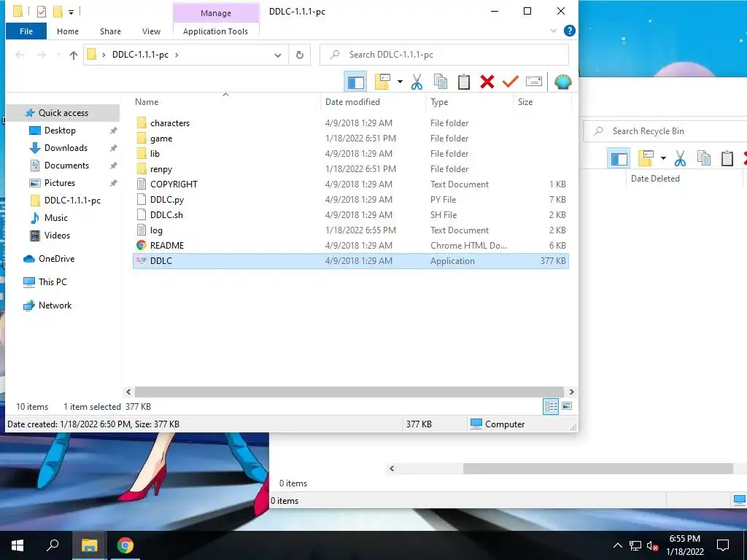Viewport: 747px width, 560px height.
Task: Sort by Date modified column header
Action: 352,102
